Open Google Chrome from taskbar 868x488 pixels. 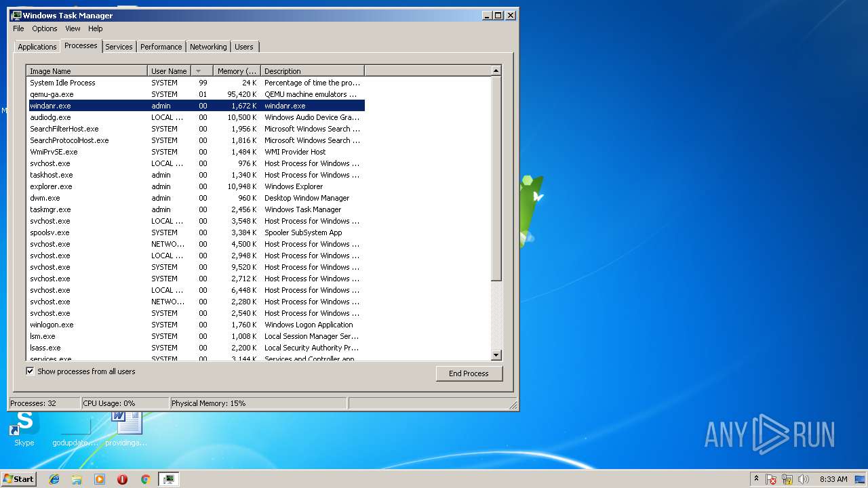(145, 479)
